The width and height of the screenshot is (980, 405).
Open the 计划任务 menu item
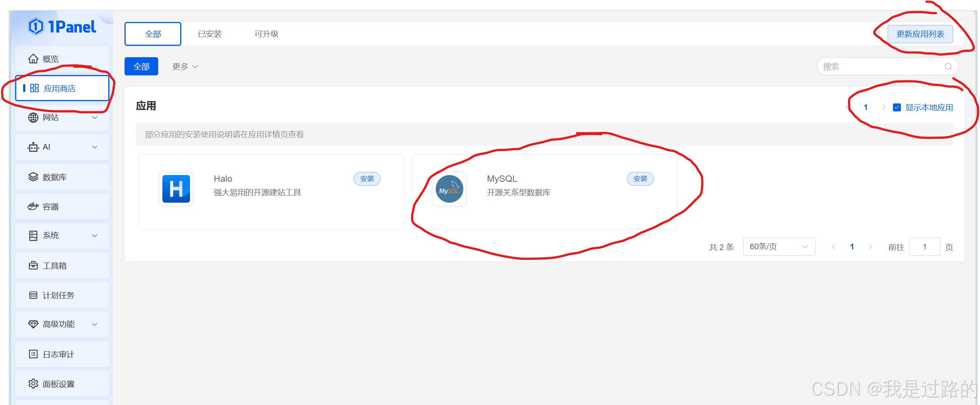[62, 295]
